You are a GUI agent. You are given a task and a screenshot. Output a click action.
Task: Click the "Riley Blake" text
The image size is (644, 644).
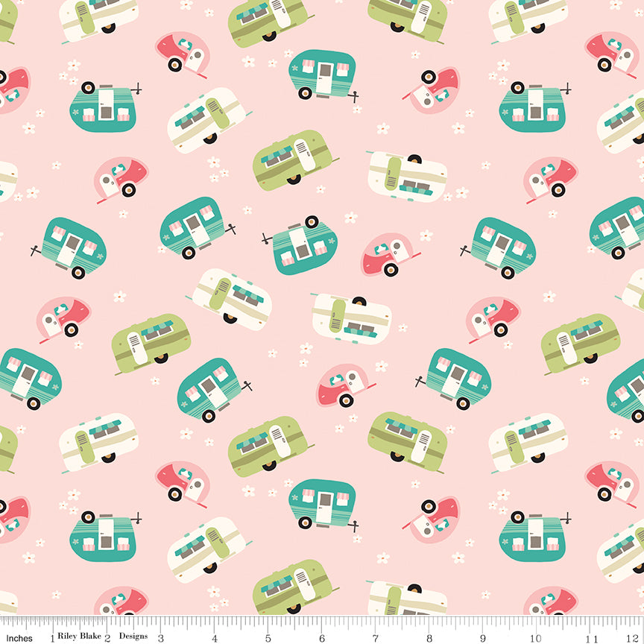[79, 638]
